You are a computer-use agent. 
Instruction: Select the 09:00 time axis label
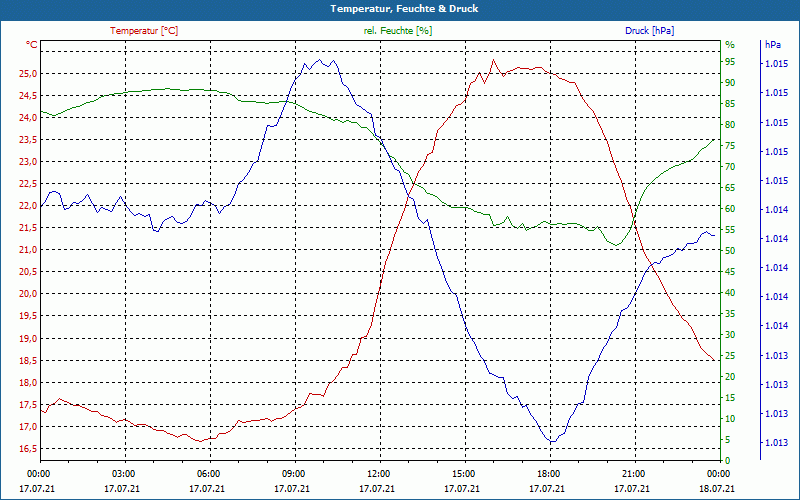(293, 473)
